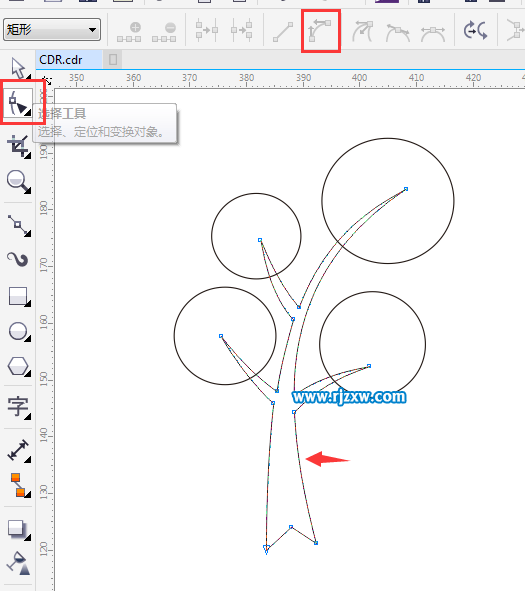
Task: Select the Ellipse tool
Action: click(18, 332)
